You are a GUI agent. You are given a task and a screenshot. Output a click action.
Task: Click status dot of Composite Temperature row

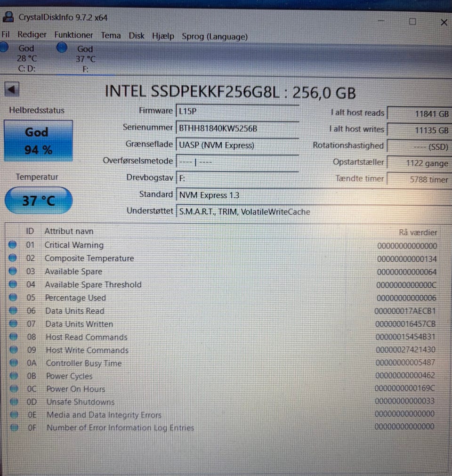pyautogui.click(x=13, y=258)
